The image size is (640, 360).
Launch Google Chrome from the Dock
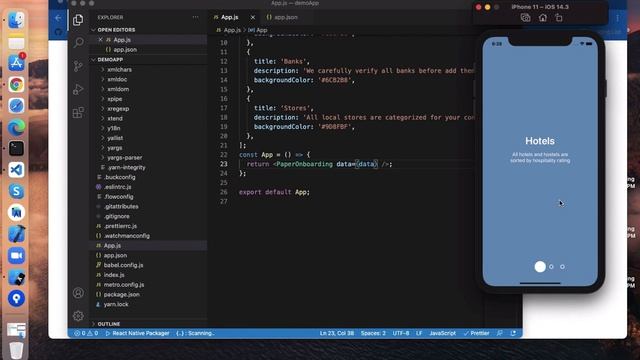16,84
